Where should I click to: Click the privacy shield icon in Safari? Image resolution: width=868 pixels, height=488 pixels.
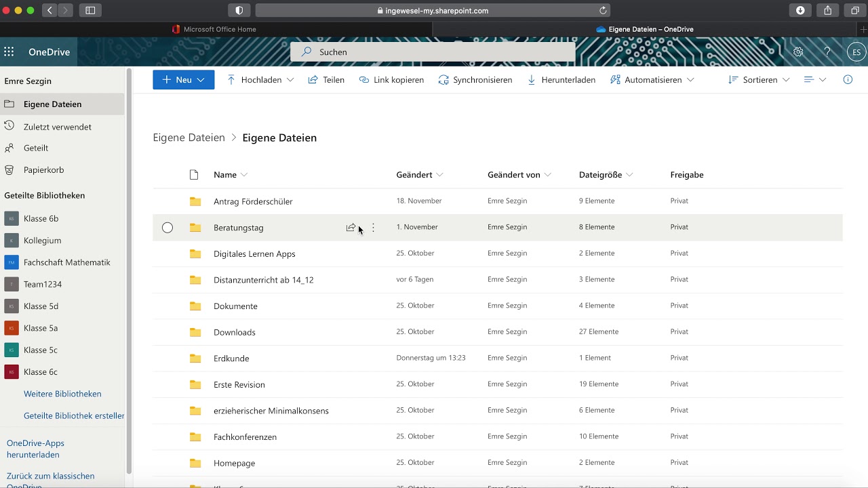pyautogui.click(x=239, y=10)
